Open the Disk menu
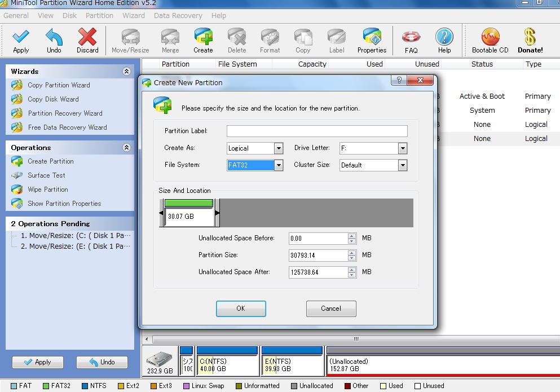Screen dimensions: 560x392 point(69,15)
